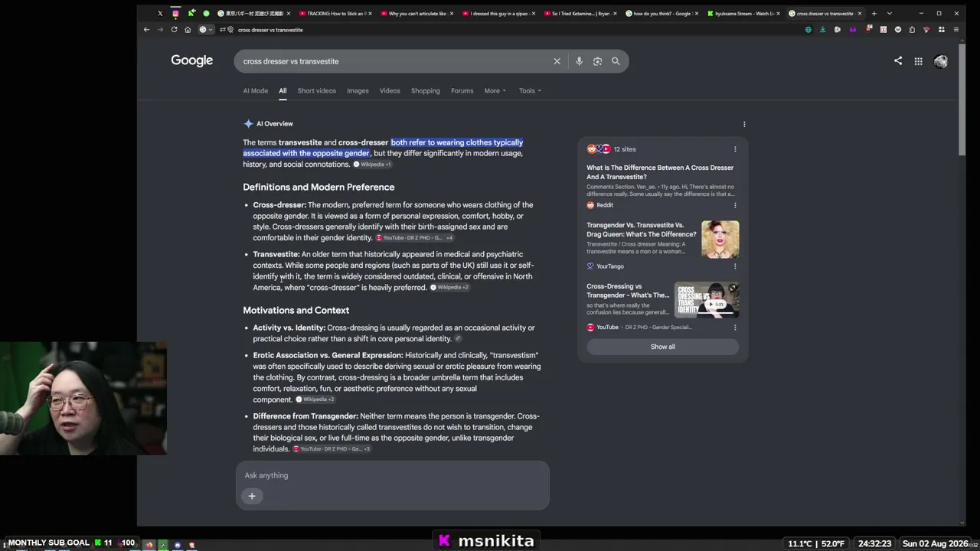
Task: Open the 'Wikipedia +1' source chip
Action: click(x=373, y=165)
